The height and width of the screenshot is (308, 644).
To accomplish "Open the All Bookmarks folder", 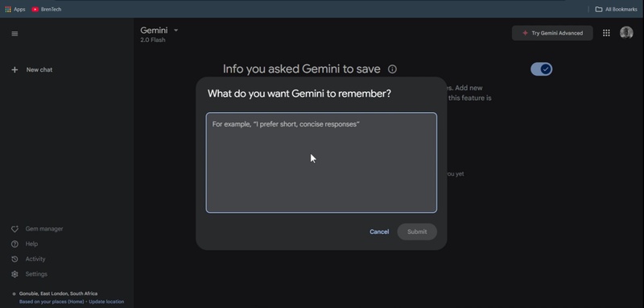I will 617,9.
